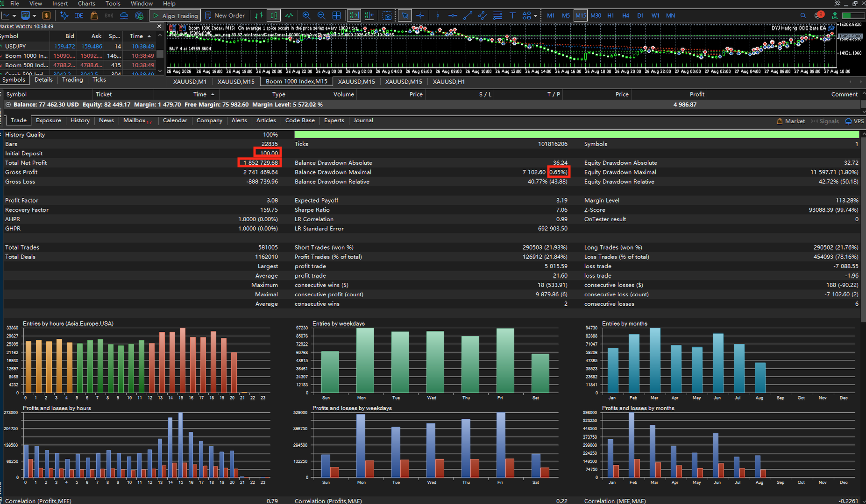Click the New Order button
The image size is (866, 504).
(225, 15)
